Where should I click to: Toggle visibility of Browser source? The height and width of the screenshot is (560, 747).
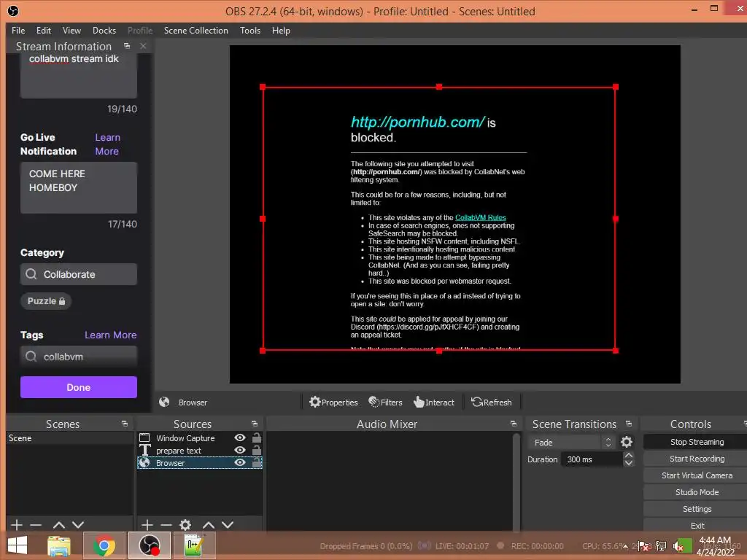(x=240, y=462)
